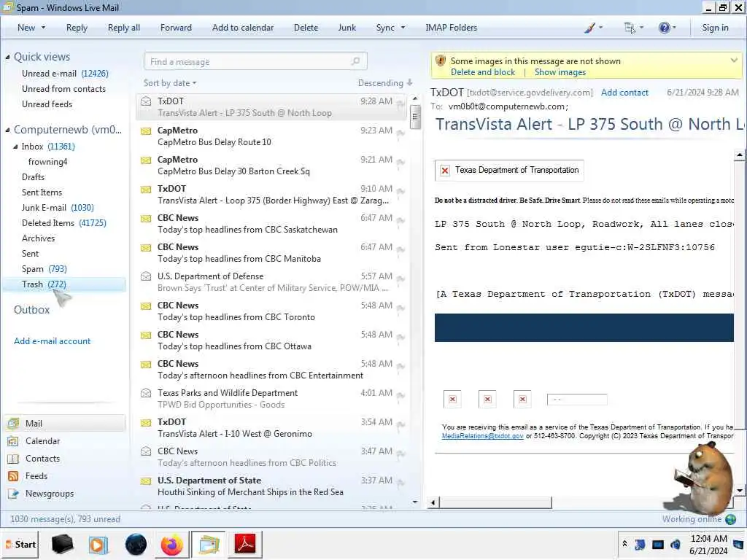Click Add e-mail account link

pos(52,341)
